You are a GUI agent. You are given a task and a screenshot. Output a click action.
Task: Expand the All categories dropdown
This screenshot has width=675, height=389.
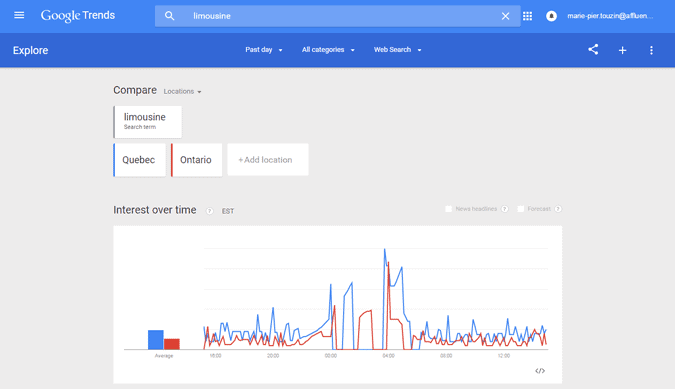point(328,49)
